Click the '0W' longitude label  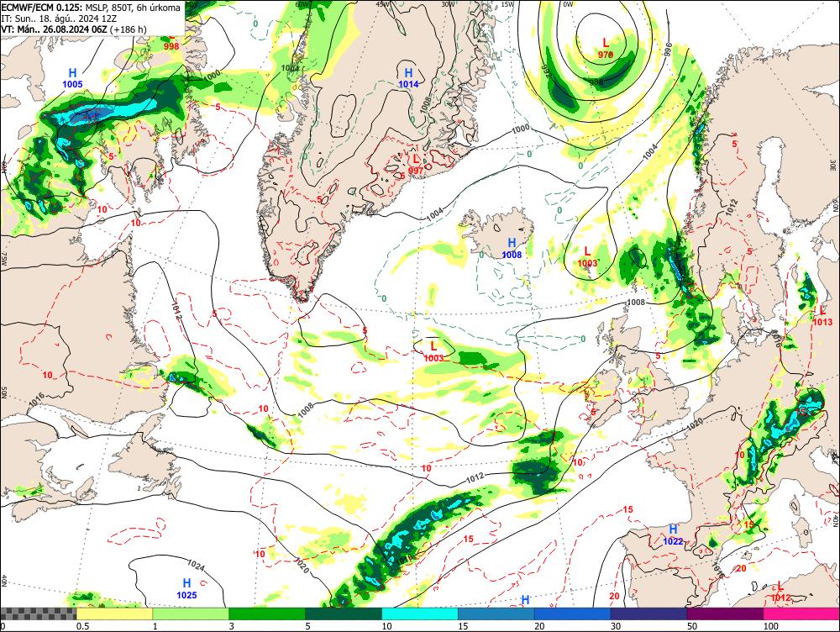568,4
